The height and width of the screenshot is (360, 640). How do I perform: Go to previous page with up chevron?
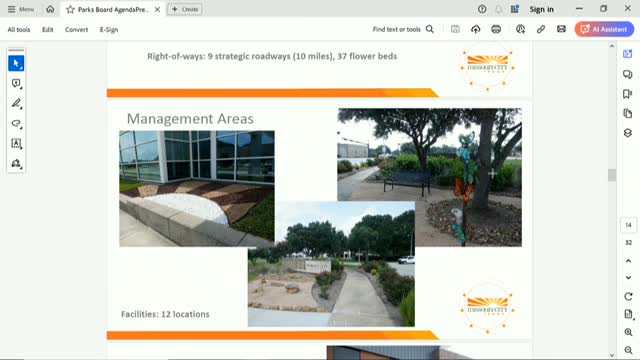pyautogui.click(x=628, y=261)
